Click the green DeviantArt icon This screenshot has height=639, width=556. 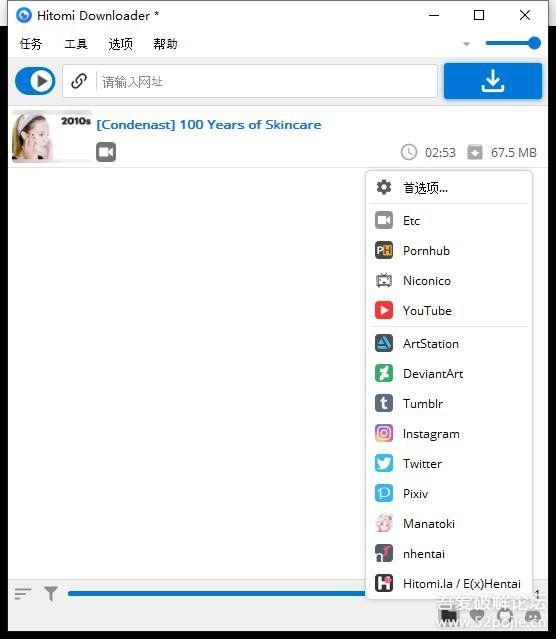coord(384,373)
